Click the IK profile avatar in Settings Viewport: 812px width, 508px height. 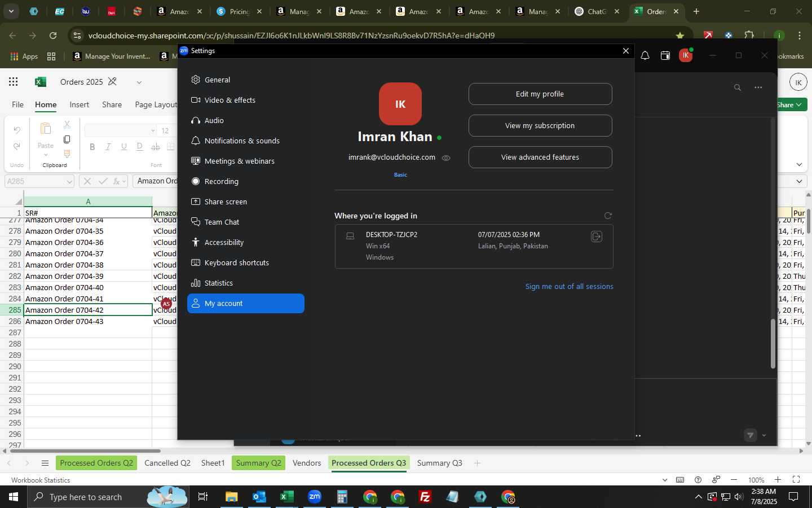pyautogui.click(x=400, y=104)
